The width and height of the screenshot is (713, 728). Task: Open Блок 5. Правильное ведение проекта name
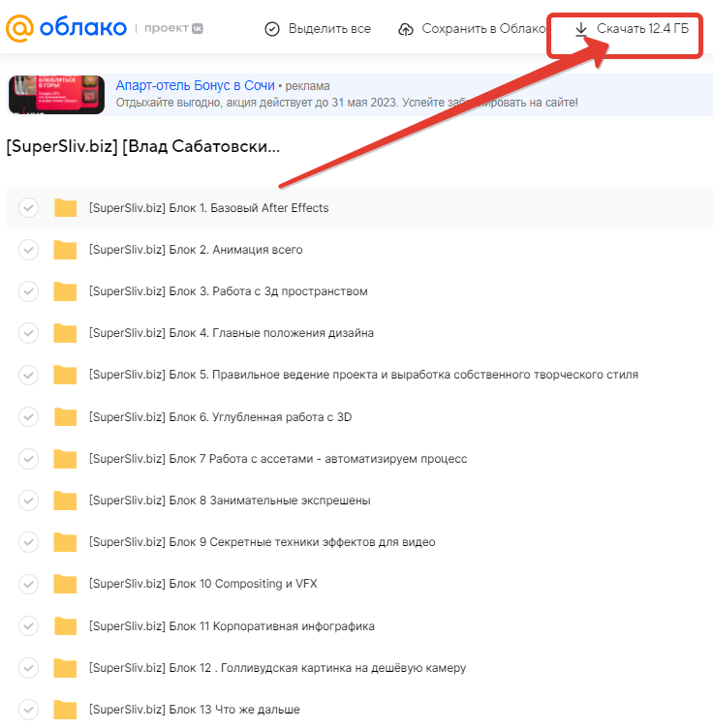(363, 375)
